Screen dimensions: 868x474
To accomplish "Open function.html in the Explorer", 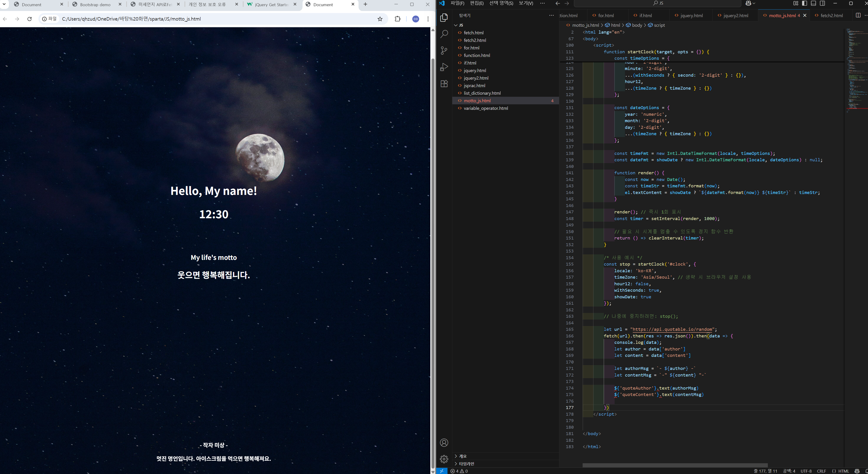I will (x=505, y=55).
